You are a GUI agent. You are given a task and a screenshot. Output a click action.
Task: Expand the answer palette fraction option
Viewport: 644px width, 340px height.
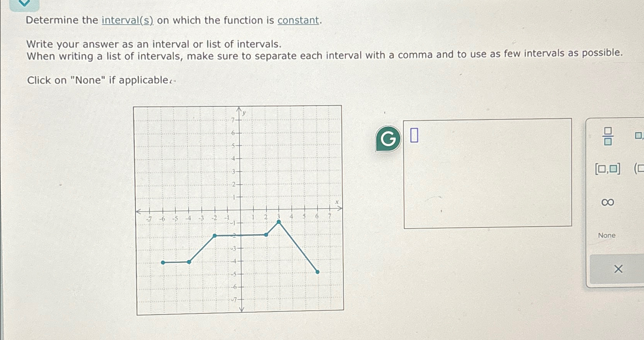(x=607, y=138)
